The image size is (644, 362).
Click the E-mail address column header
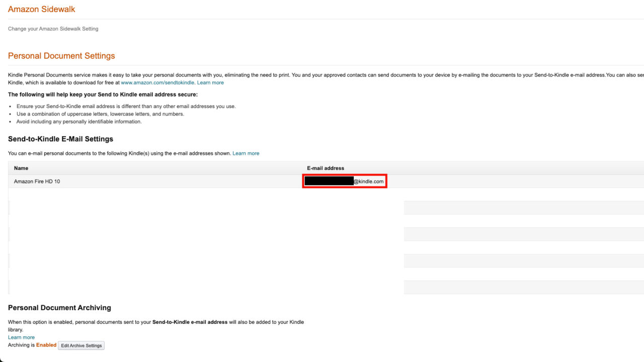pos(326,168)
